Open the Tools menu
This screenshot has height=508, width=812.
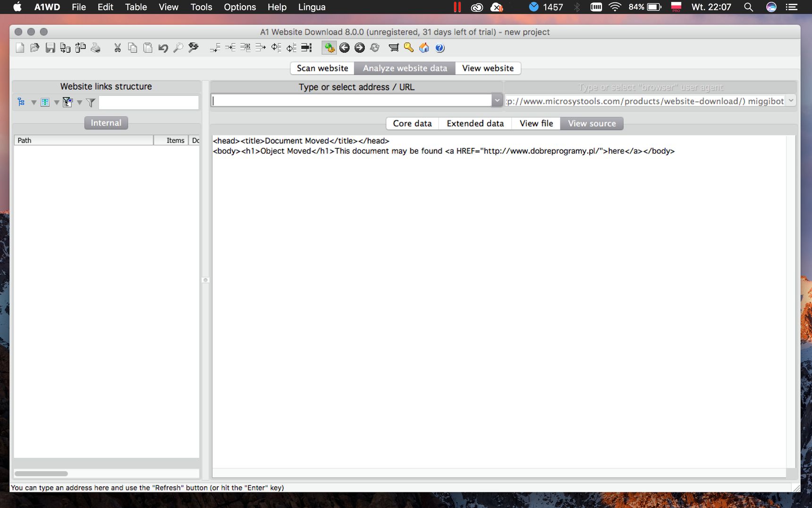tap(201, 7)
